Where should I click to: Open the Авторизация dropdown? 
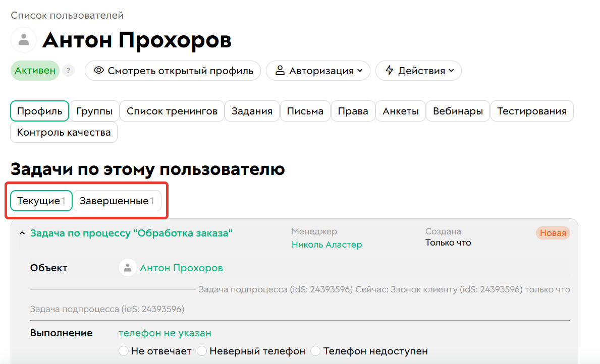coord(318,71)
